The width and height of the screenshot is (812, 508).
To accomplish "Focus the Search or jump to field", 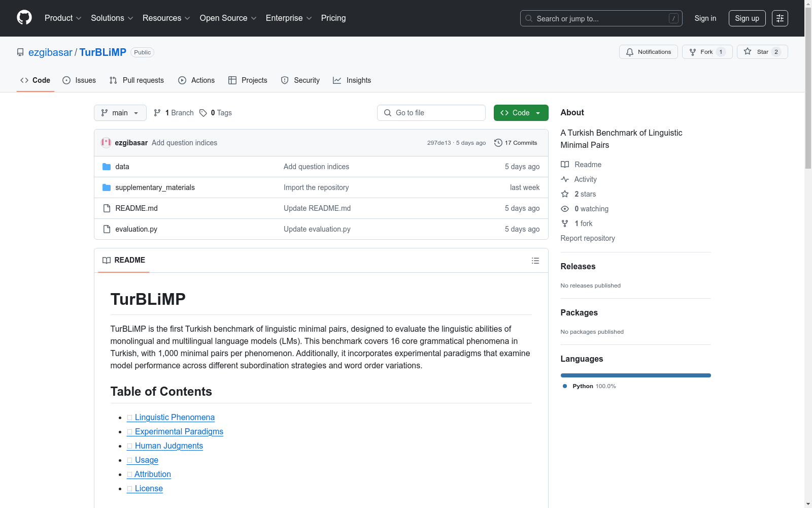I will click(x=601, y=18).
